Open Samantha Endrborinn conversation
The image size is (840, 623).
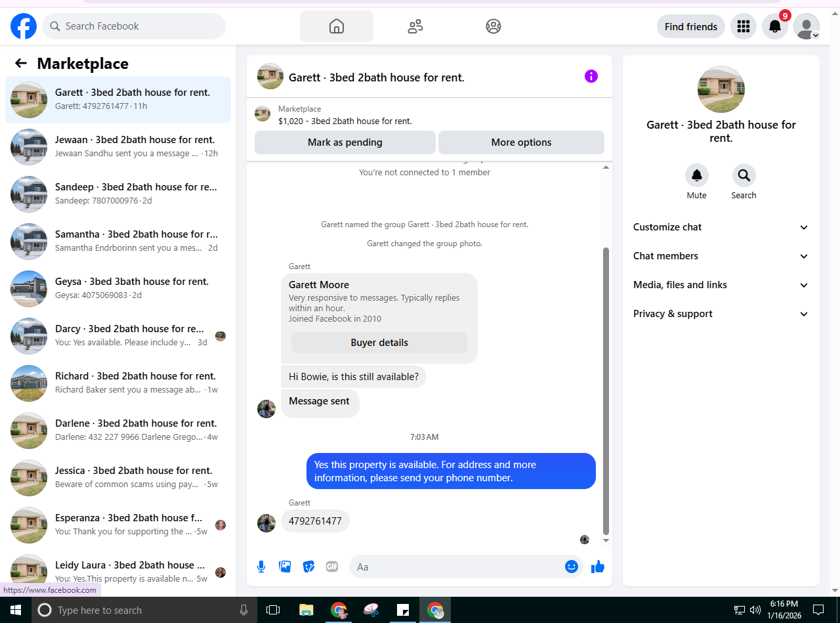[118, 242]
